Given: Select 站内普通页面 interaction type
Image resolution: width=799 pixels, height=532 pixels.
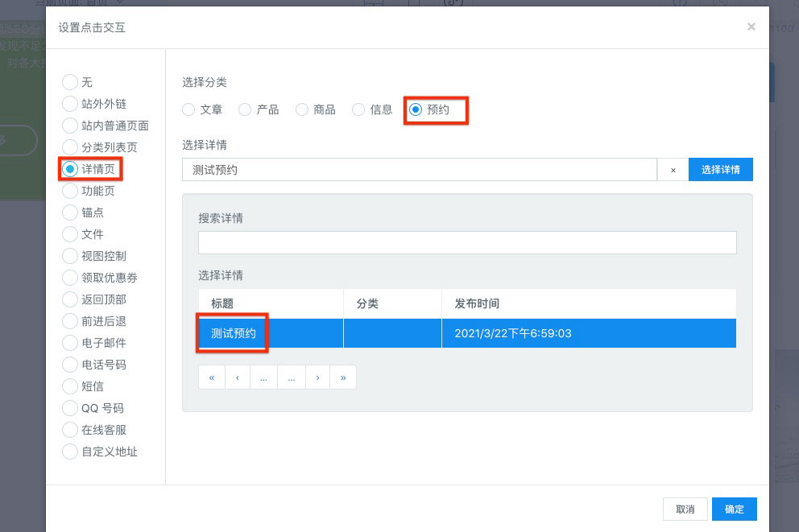Looking at the screenshot, I should [70, 126].
